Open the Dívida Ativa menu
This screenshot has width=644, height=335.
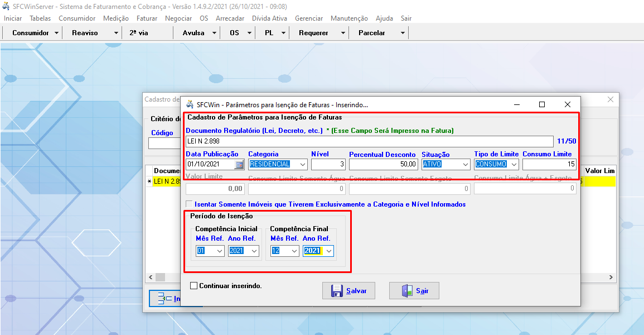point(269,18)
